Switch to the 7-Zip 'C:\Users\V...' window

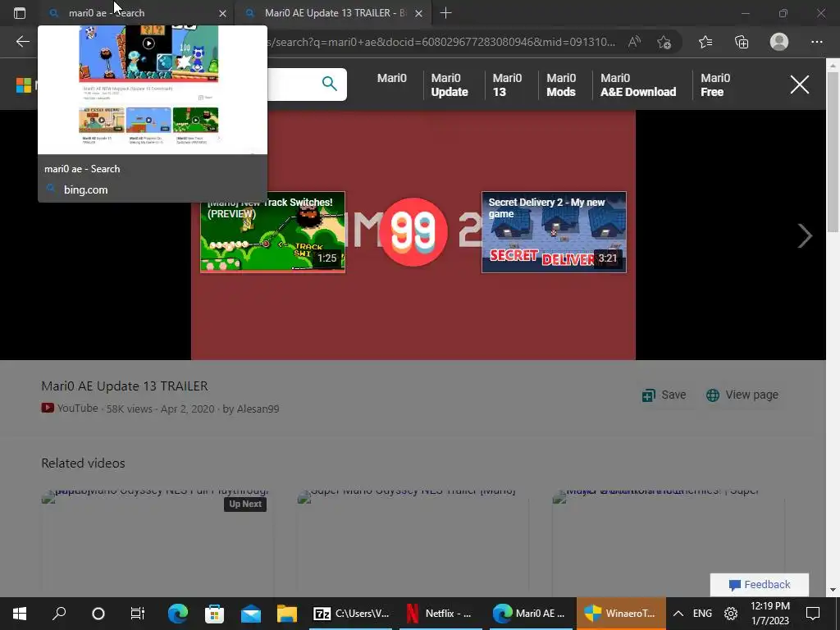351,614
